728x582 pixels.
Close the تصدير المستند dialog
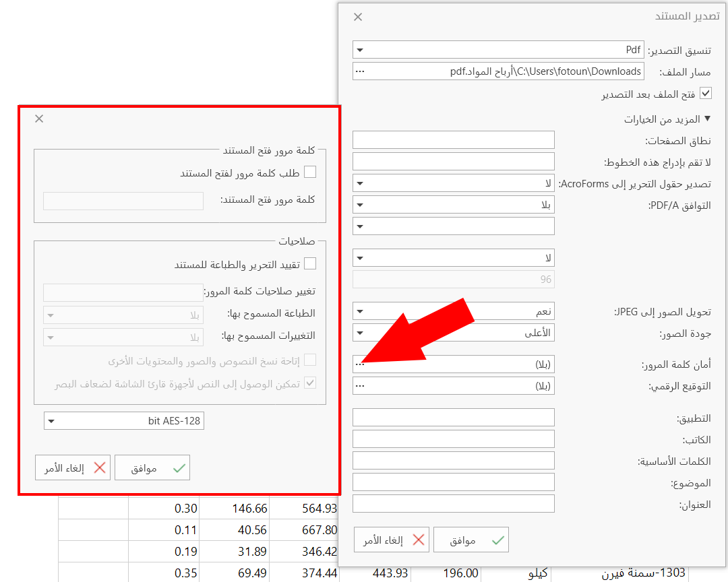point(357,17)
